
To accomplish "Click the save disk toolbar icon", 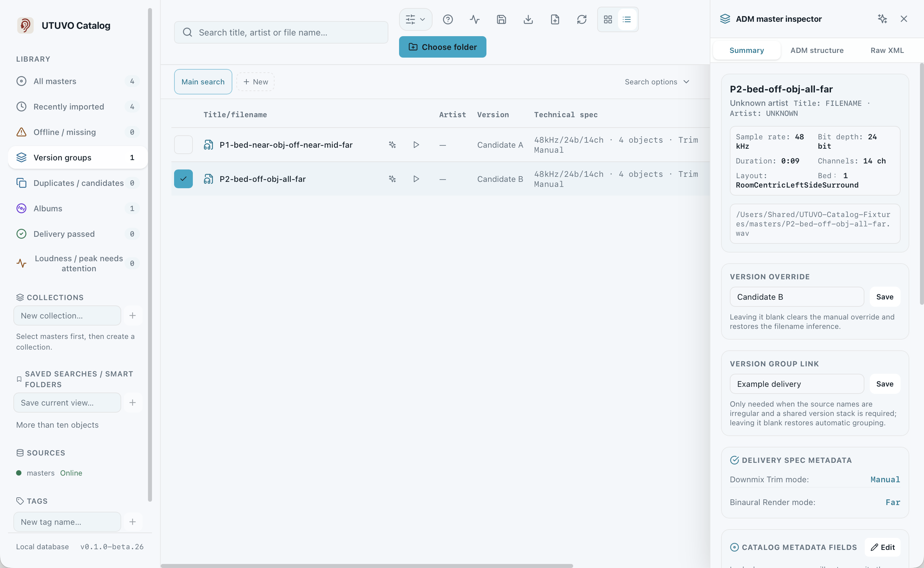I will pos(501,19).
